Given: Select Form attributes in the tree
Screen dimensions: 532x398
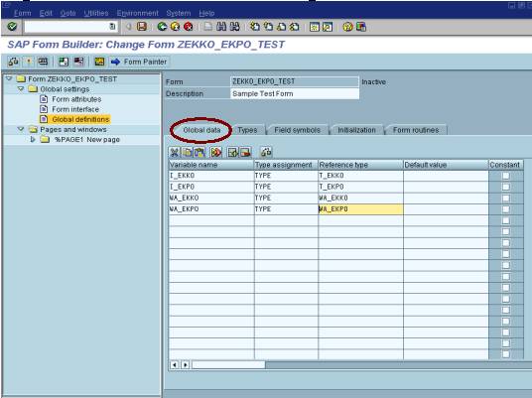Looking at the screenshot, I should (x=76, y=99).
